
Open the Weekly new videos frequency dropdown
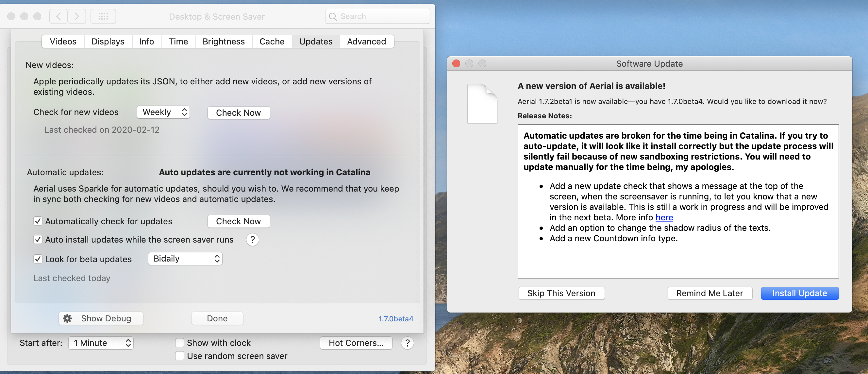pos(163,112)
